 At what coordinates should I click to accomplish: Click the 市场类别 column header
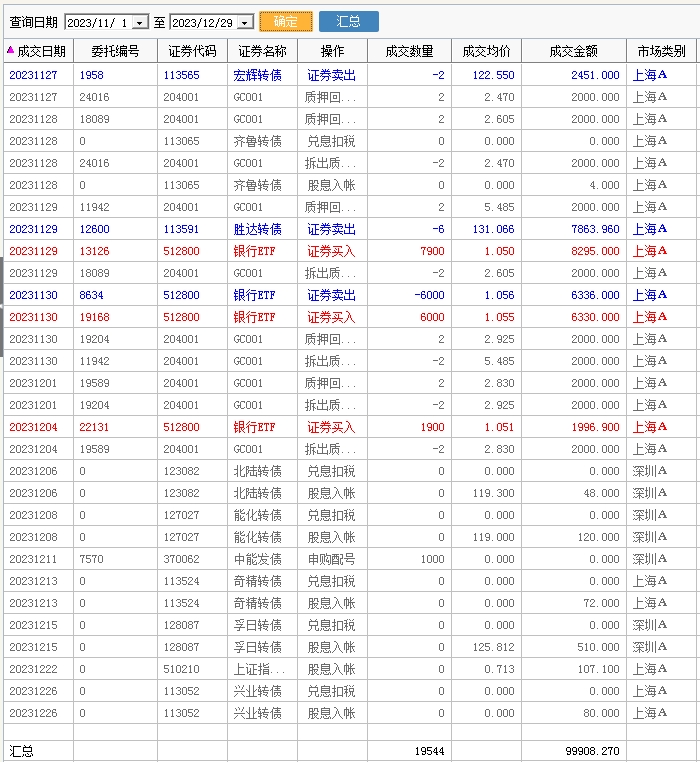pos(661,51)
